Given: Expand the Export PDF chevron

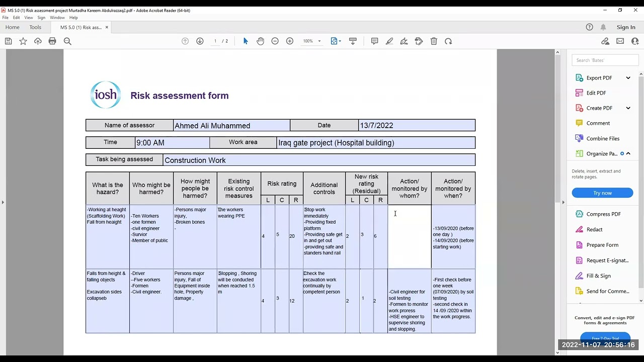Looking at the screenshot, I should click(x=628, y=78).
